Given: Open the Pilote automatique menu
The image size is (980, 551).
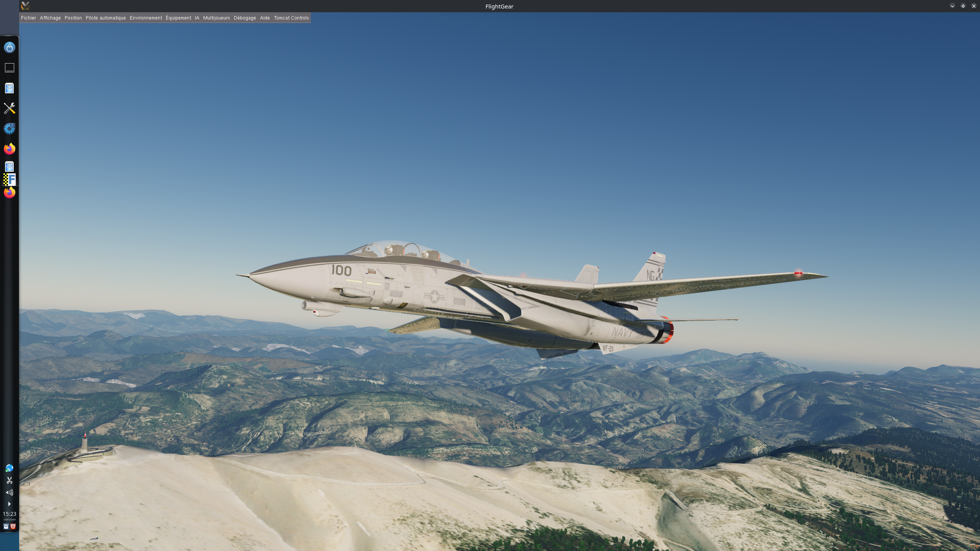Looking at the screenshot, I should (106, 18).
